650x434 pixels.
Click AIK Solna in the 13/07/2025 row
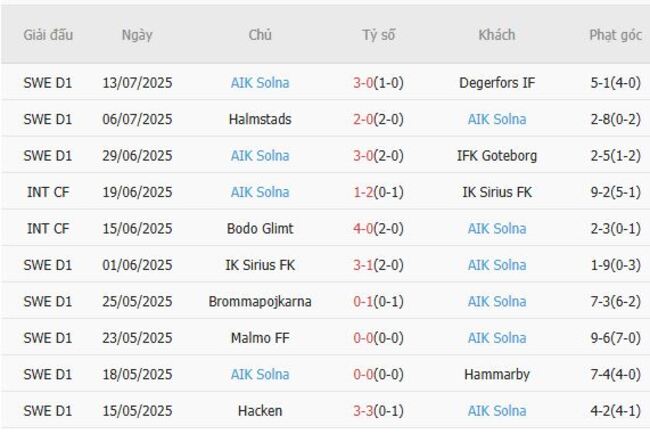pos(260,83)
